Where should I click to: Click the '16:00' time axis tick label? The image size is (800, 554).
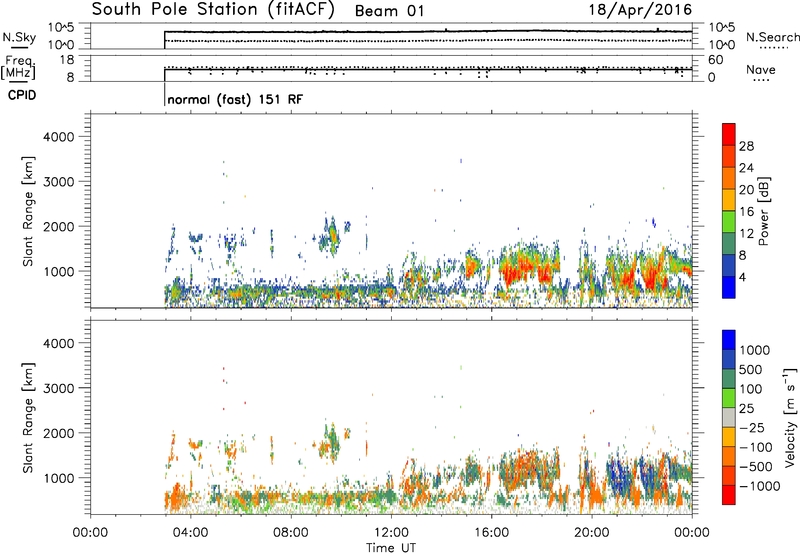491,533
